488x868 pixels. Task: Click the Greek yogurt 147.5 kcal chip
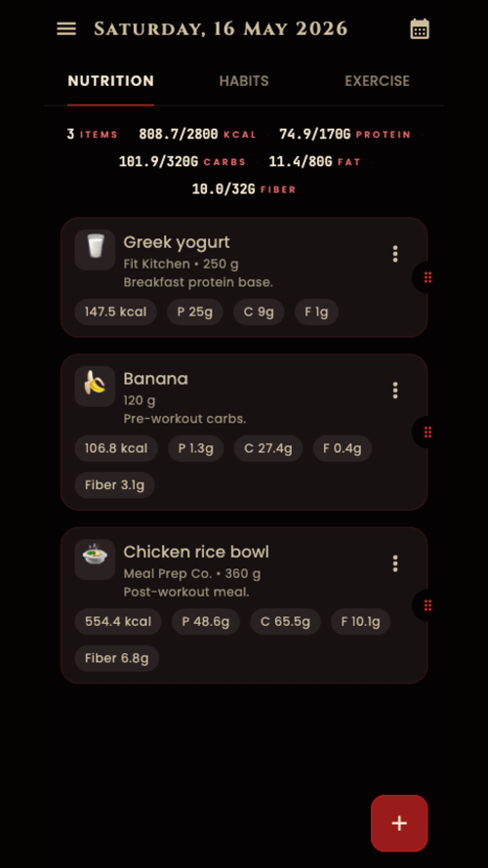coord(115,311)
